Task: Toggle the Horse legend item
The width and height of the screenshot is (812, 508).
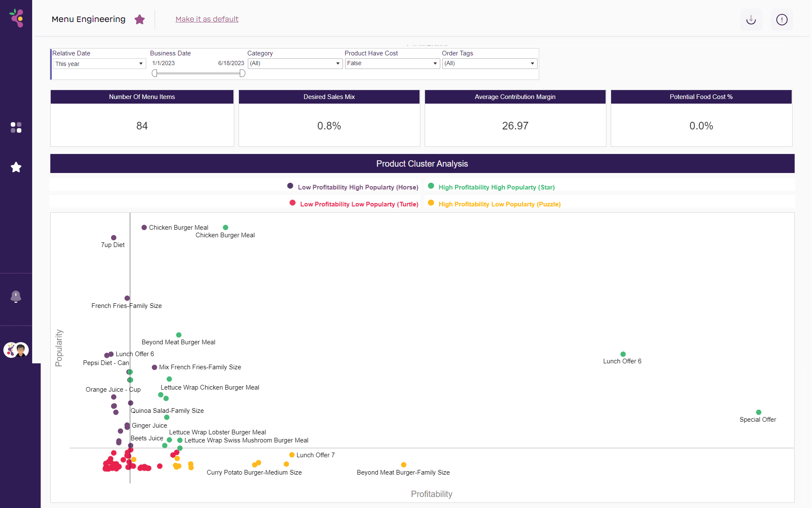Action: [x=353, y=187]
